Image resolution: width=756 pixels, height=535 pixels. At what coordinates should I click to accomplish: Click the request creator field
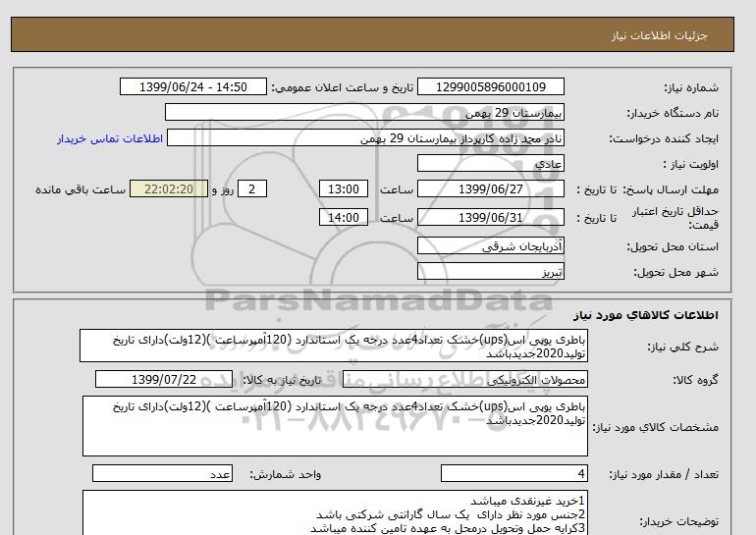(365, 137)
